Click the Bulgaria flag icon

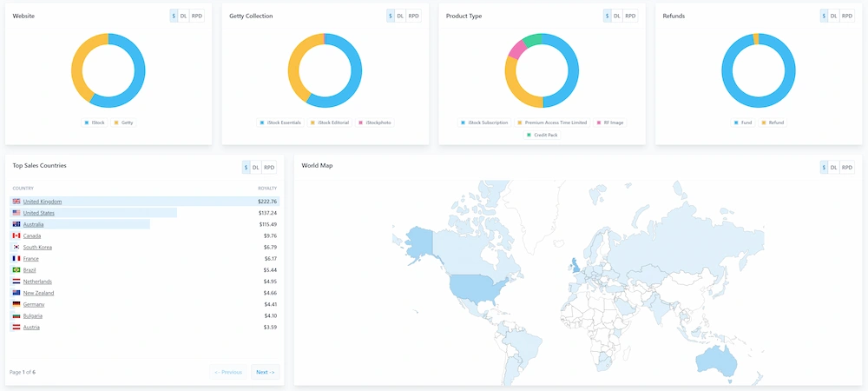[x=16, y=315]
